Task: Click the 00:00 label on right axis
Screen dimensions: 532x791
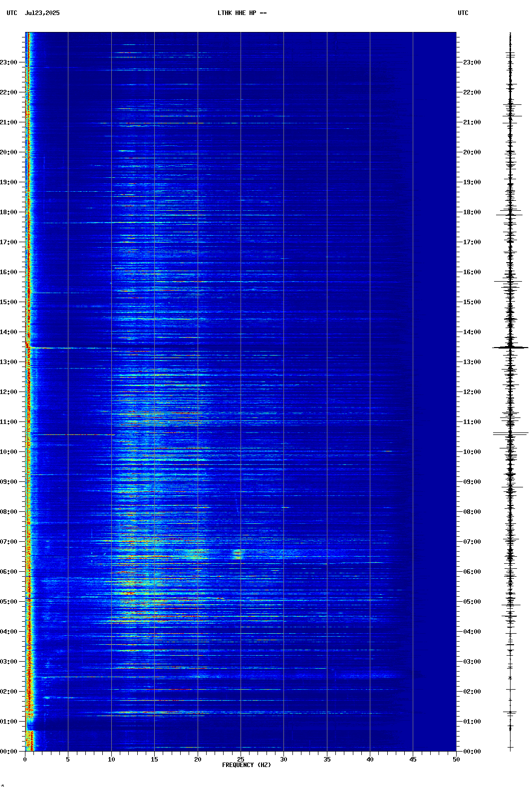Action: click(x=472, y=752)
